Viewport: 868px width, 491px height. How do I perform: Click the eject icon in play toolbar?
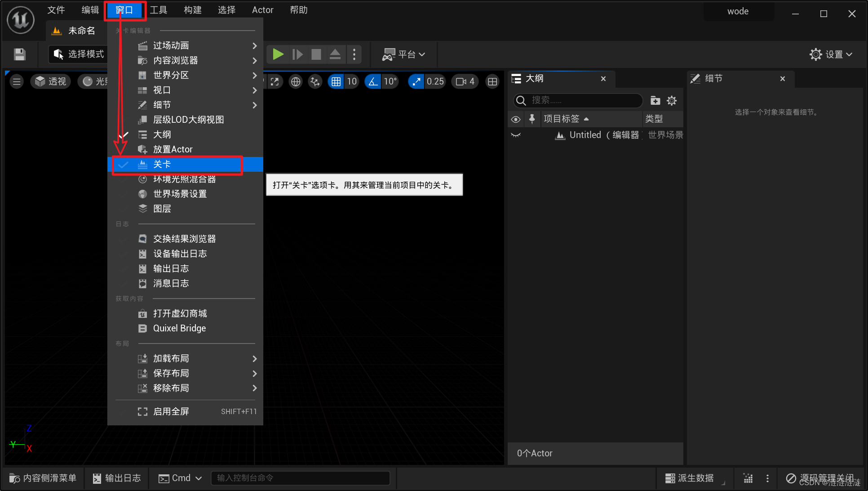point(335,54)
